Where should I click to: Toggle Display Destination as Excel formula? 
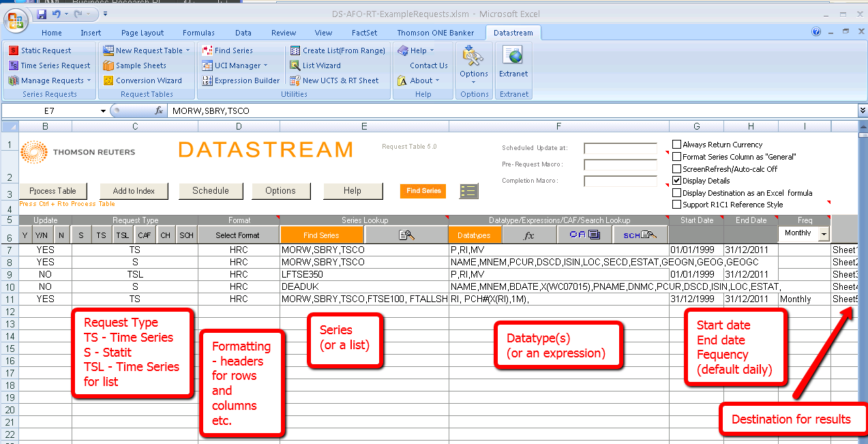677,193
